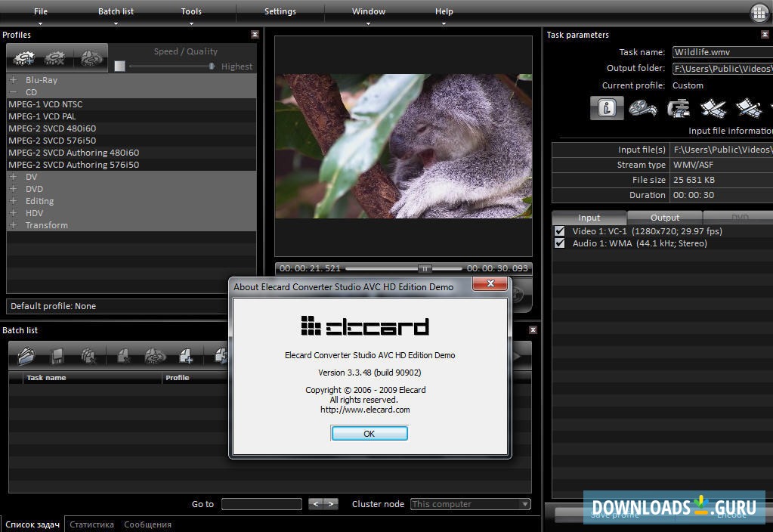Click the Output folder path field

tap(722, 69)
